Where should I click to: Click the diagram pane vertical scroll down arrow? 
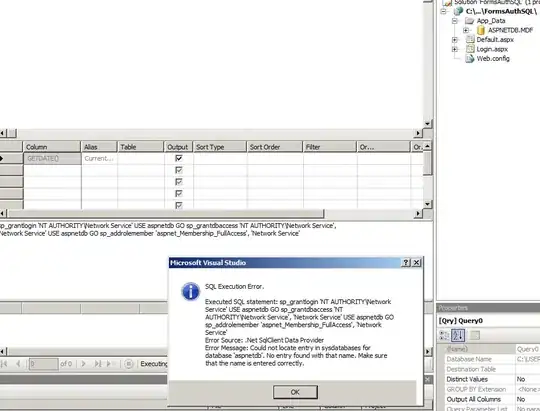[427, 123]
